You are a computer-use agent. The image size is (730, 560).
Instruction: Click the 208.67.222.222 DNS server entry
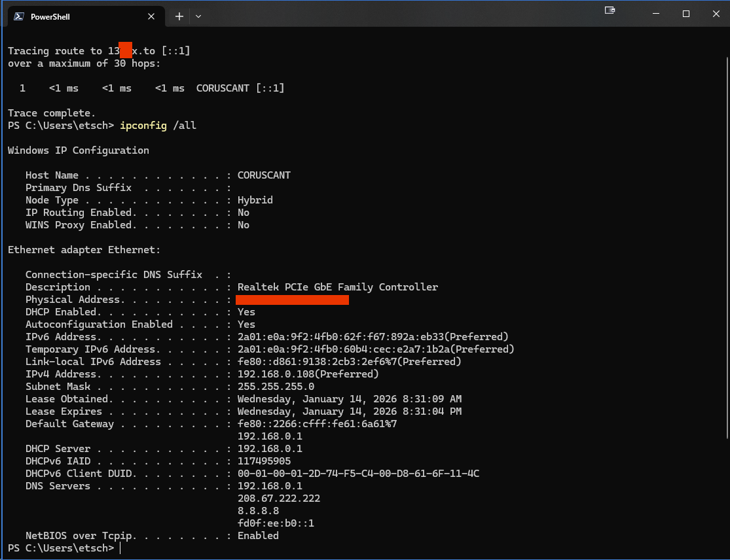(278, 499)
